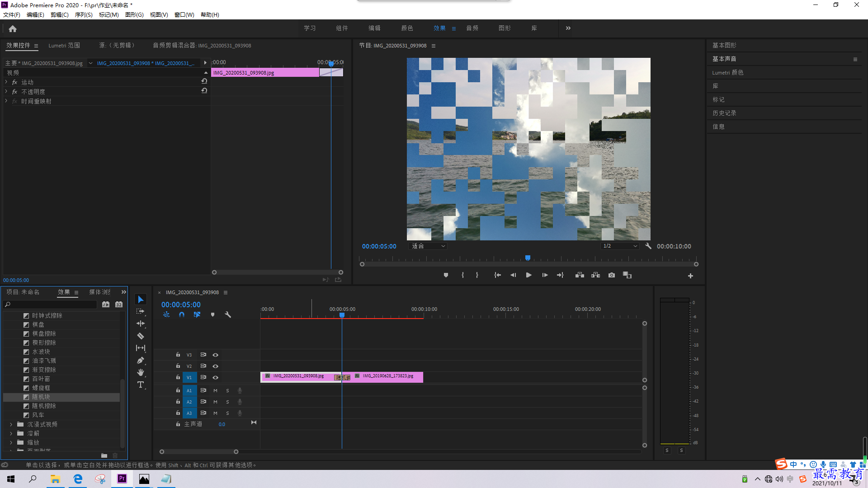This screenshot has height=488, width=868.
Task: Add marker in timeline header
Action: click(x=212, y=314)
